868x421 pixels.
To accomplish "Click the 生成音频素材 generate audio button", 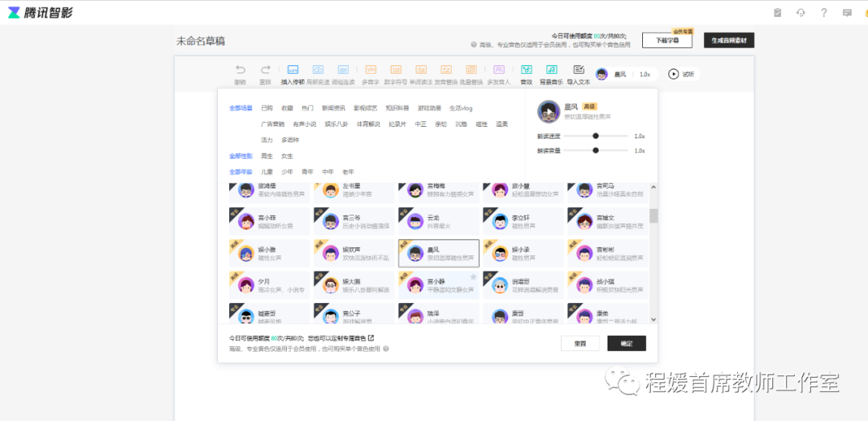I will pos(728,40).
